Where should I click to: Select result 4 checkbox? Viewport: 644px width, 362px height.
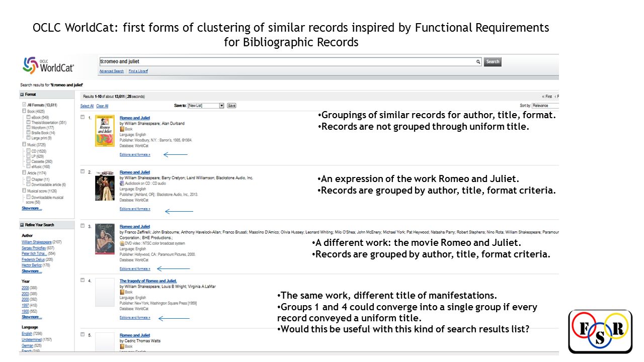click(x=83, y=280)
